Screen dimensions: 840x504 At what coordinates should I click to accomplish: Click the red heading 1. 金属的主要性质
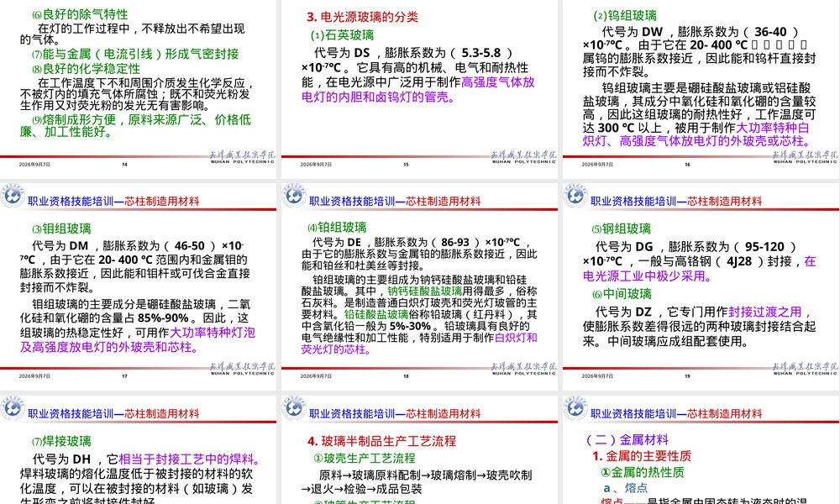[x=642, y=456]
